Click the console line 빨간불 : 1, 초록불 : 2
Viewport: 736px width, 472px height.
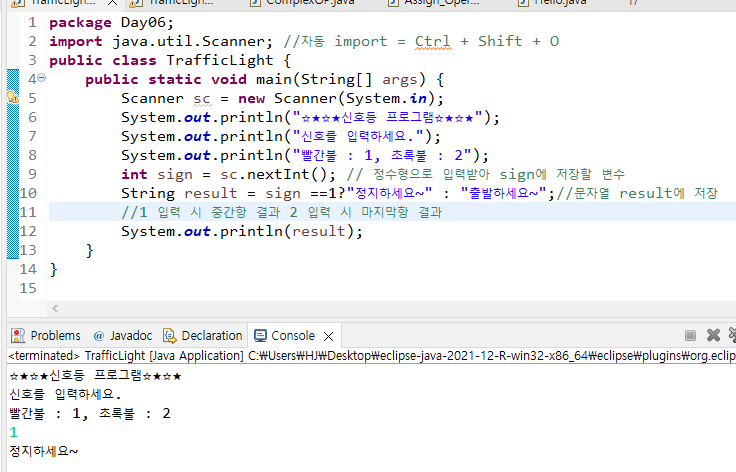point(90,413)
